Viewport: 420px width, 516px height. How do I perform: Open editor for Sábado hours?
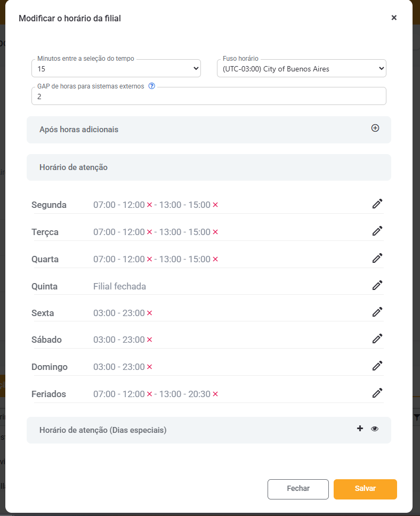click(377, 338)
